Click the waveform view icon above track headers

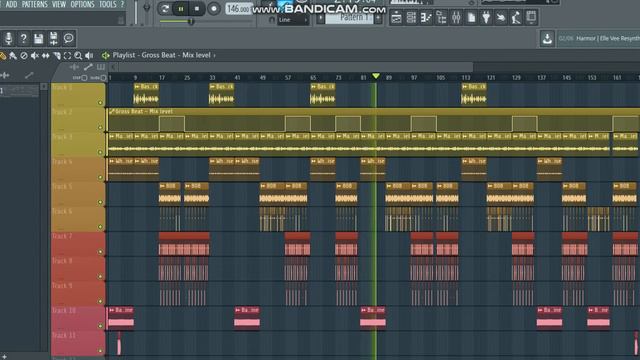(x=74, y=67)
